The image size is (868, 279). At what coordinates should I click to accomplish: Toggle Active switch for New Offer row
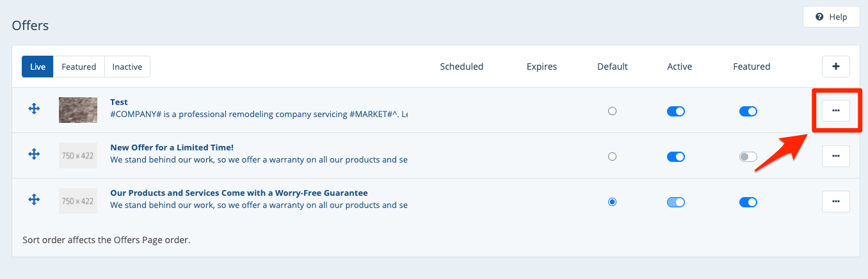[x=675, y=157]
